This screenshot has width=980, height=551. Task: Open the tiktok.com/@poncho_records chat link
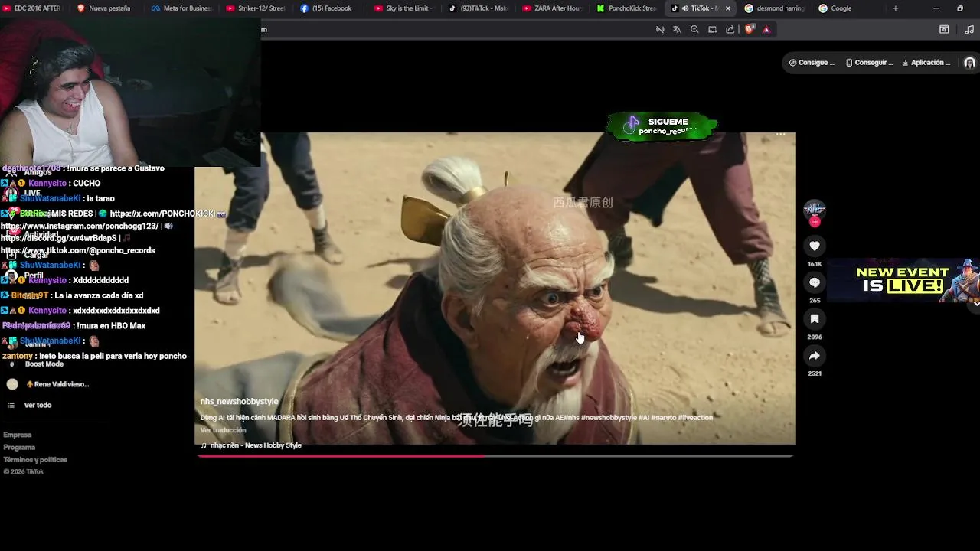point(77,250)
